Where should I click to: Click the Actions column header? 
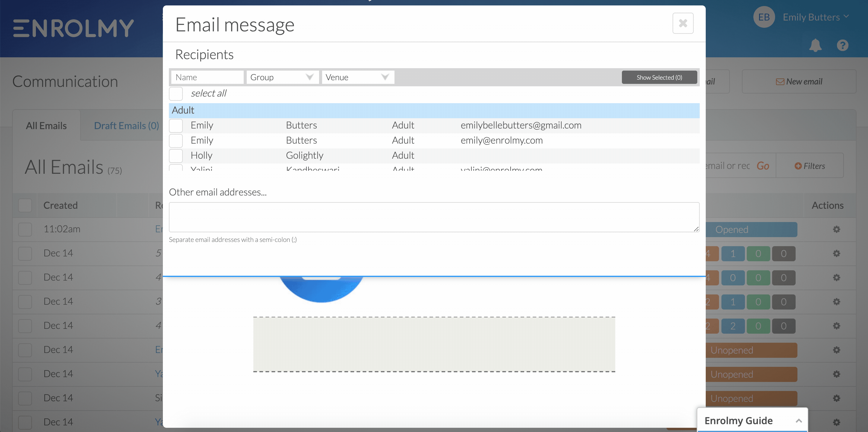click(828, 205)
